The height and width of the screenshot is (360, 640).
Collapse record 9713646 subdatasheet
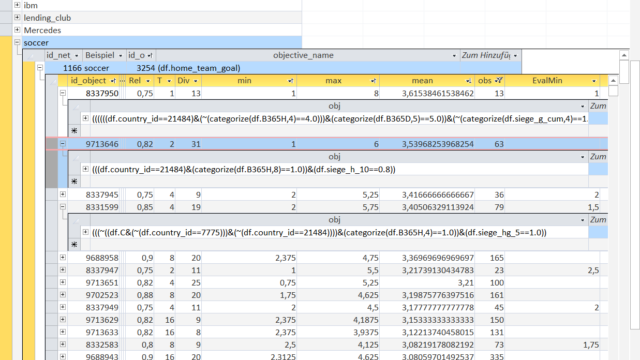(63, 144)
